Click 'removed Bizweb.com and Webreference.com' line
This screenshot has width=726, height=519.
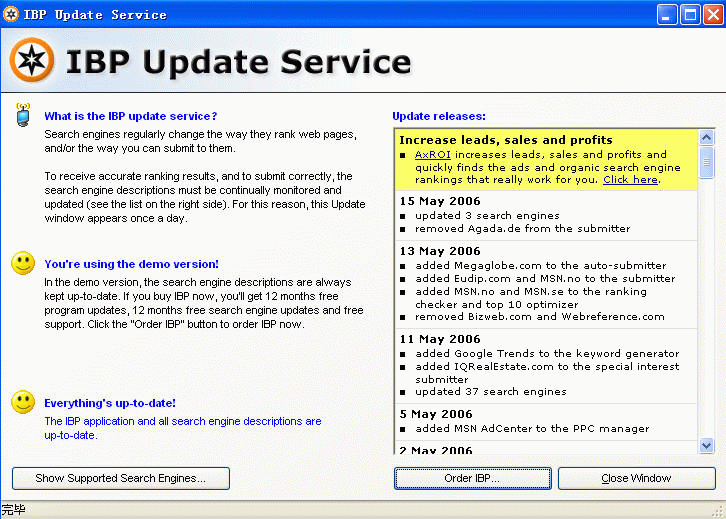pos(540,317)
